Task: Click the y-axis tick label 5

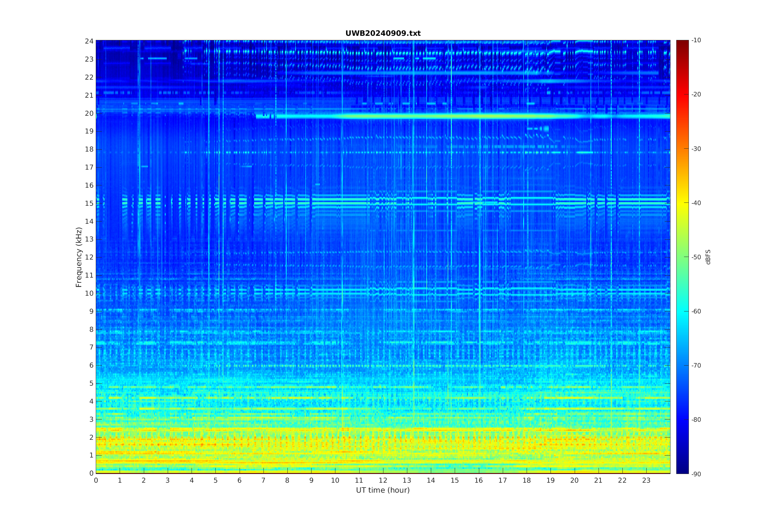Action: click(x=91, y=383)
